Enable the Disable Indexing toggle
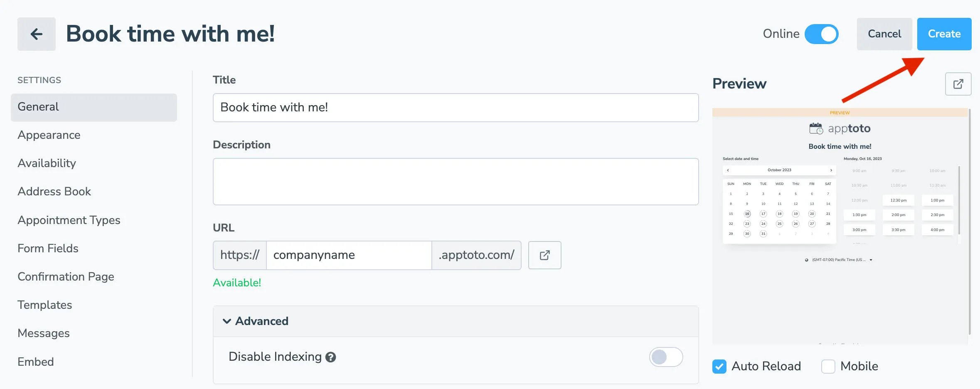Screen dimensions: 980x389 tap(666, 357)
